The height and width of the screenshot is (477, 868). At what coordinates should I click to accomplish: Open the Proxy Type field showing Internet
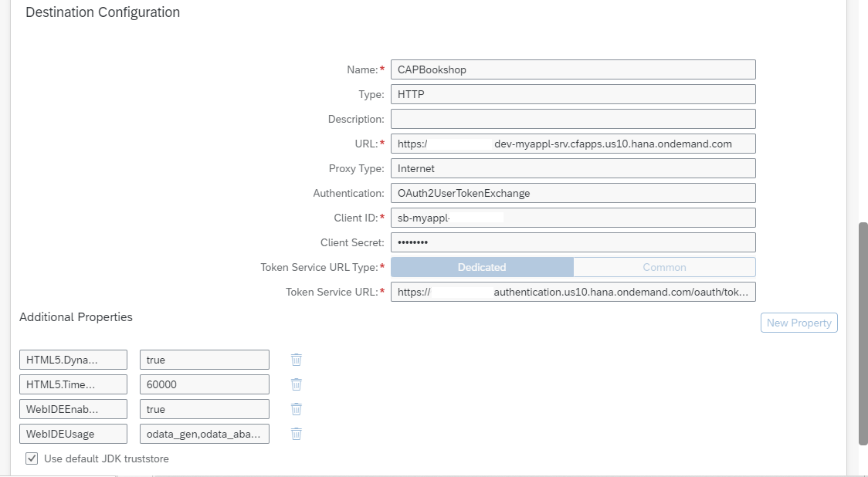click(573, 168)
